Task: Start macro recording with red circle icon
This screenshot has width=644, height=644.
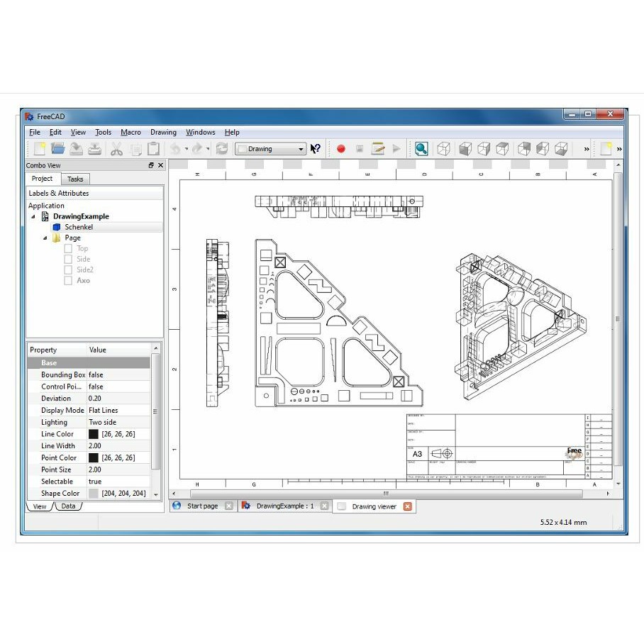Action: [341, 149]
